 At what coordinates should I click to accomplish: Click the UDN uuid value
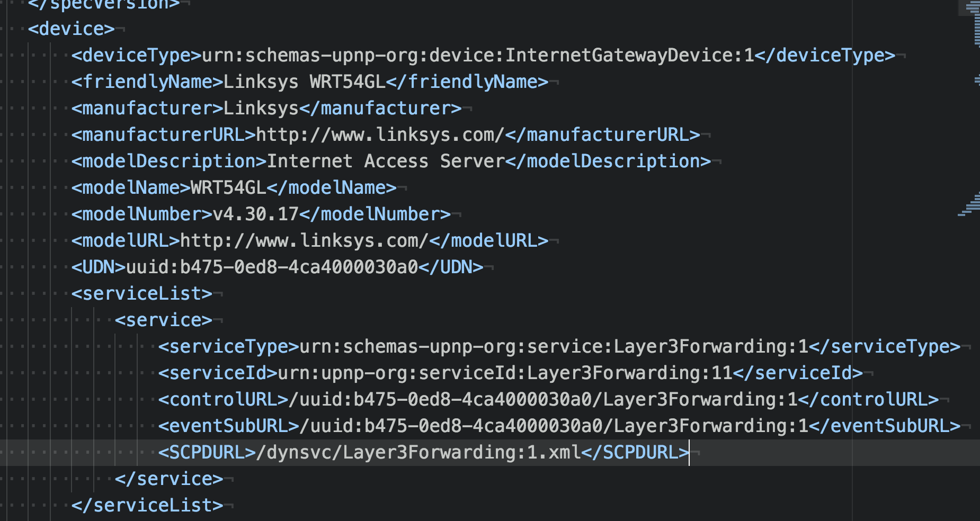tap(272, 267)
